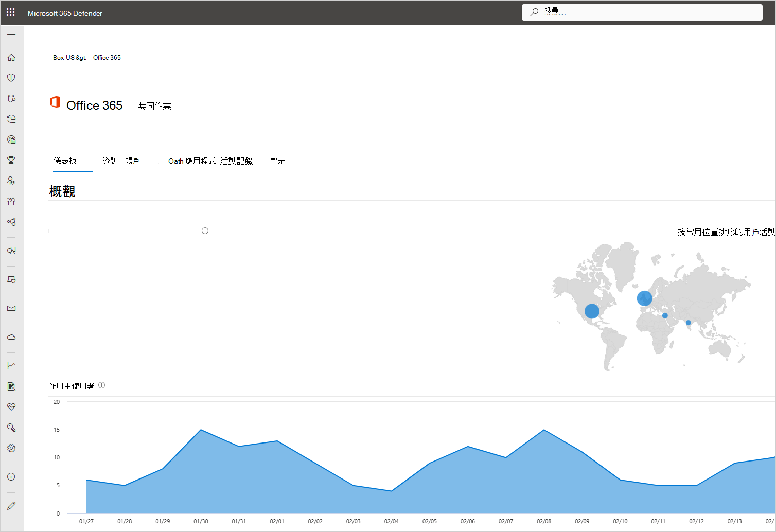Viewport: 776px width, 532px height.
Task: Select the 儀表板 tab
Action: pos(65,161)
